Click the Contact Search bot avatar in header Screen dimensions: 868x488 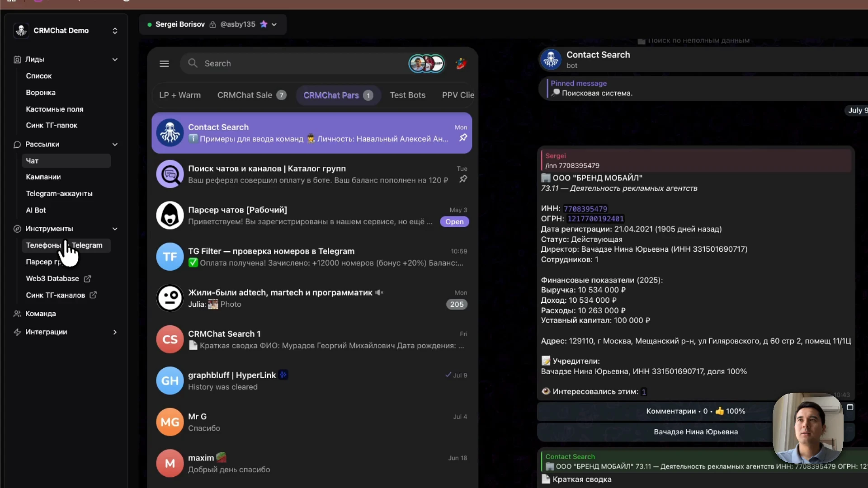point(551,60)
